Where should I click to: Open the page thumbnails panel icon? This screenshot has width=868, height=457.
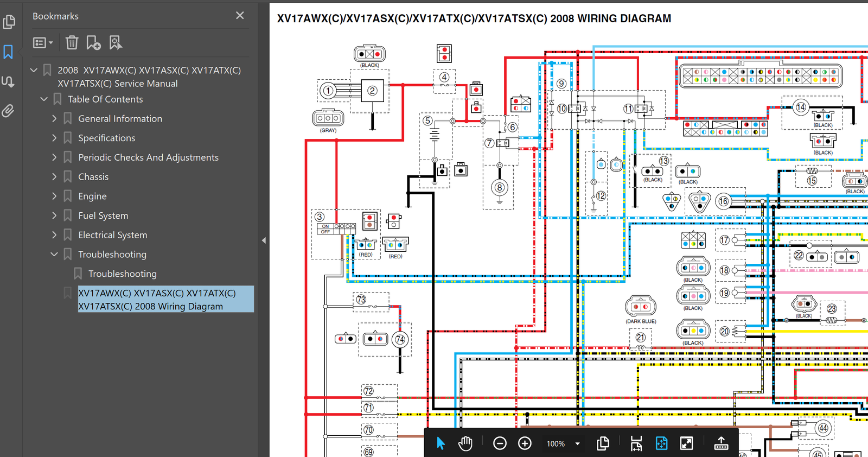pos(9,22)
